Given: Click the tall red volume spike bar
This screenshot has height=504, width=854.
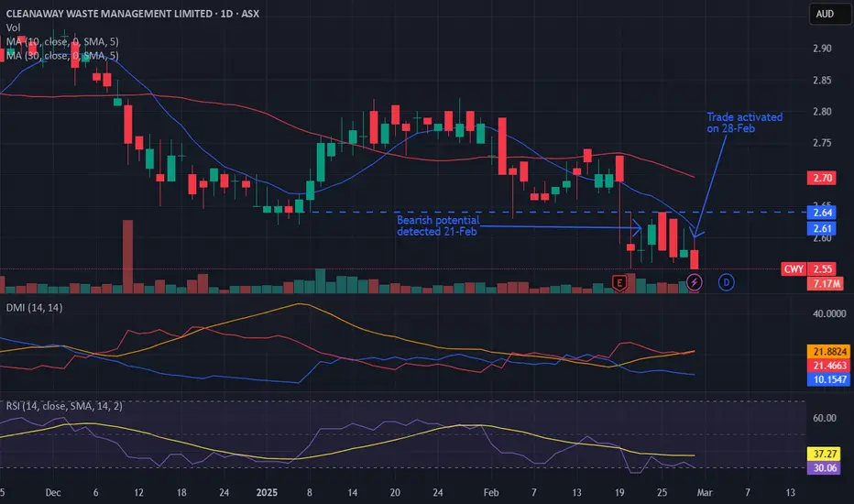Looking at the screenshot, I should 128,256.
